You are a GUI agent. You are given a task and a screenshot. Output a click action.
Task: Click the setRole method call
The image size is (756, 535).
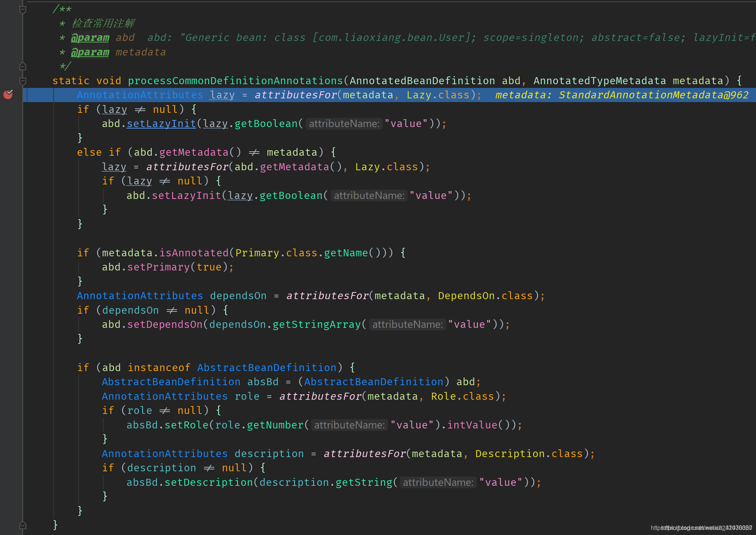click(187, 425)
